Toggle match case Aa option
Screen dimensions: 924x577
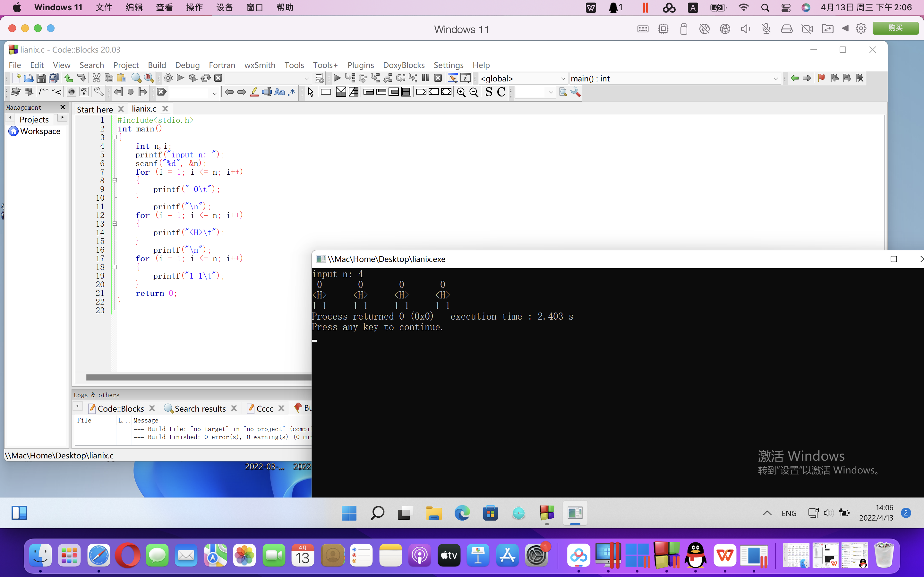click(x=279, y=92)
